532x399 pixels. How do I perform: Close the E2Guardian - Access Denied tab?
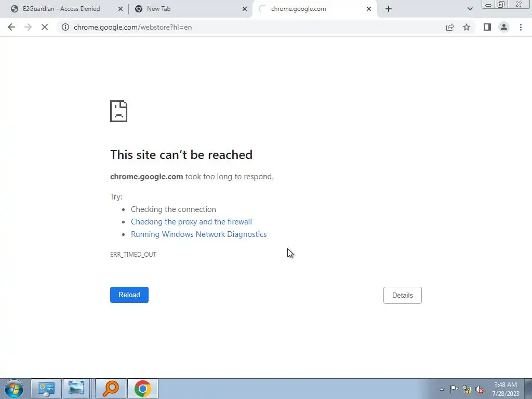click(121, 9)
